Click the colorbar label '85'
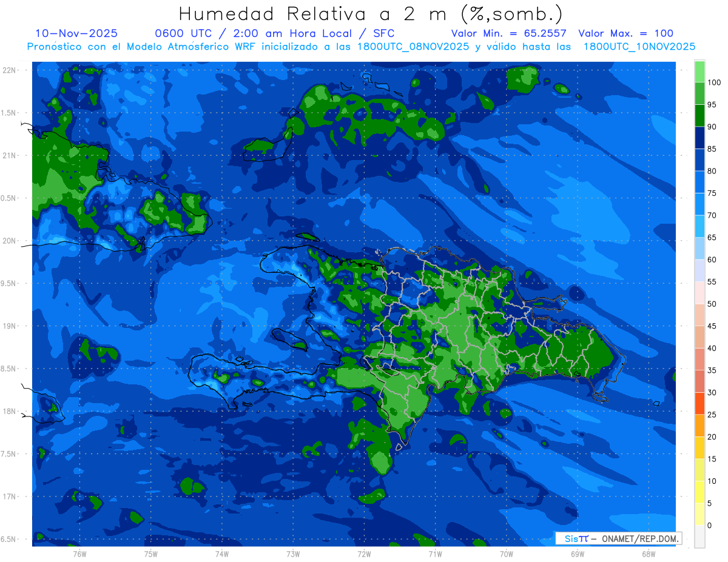Screen dimensions: 728x562 coord(712,149)
